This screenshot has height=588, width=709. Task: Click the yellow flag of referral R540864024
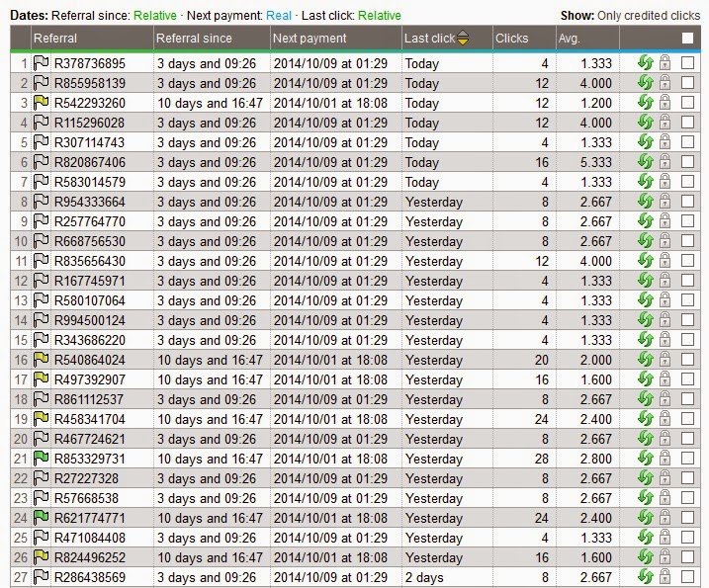(x=41, y=360)
